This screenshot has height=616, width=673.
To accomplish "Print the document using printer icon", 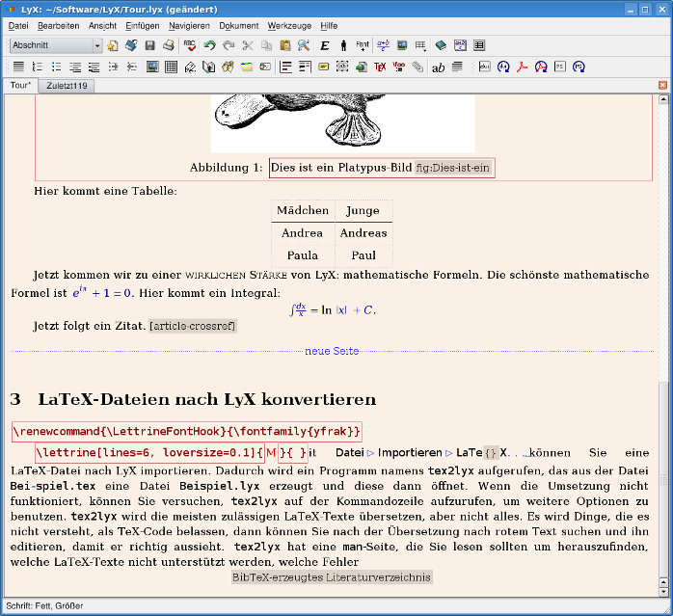I will tap(168, 45).
